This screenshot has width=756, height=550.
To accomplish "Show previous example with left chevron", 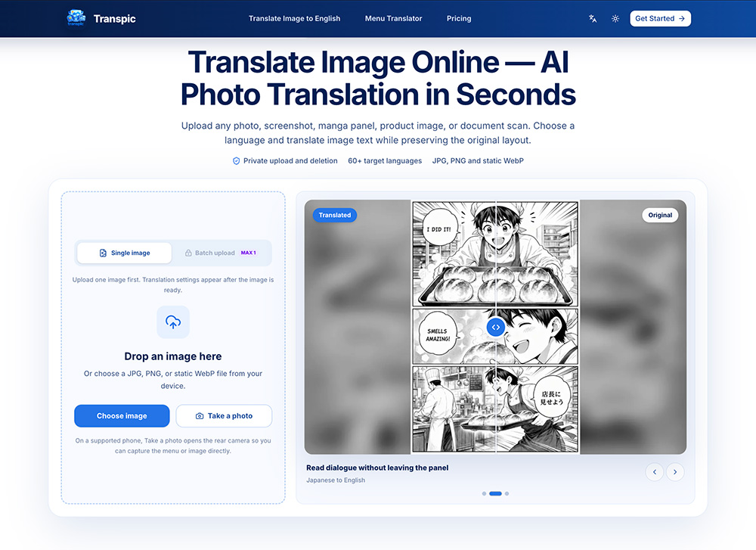I will click(x=654, y=472).
